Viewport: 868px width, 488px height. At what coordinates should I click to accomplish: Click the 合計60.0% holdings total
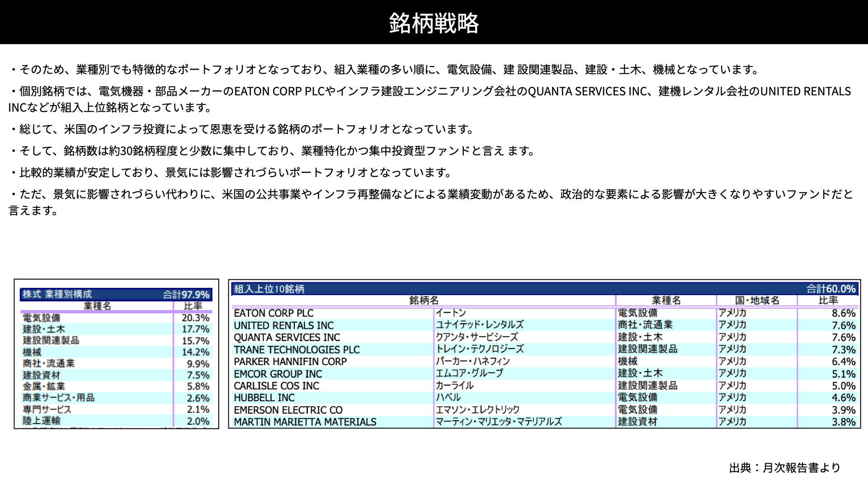[x=831, y=289]
